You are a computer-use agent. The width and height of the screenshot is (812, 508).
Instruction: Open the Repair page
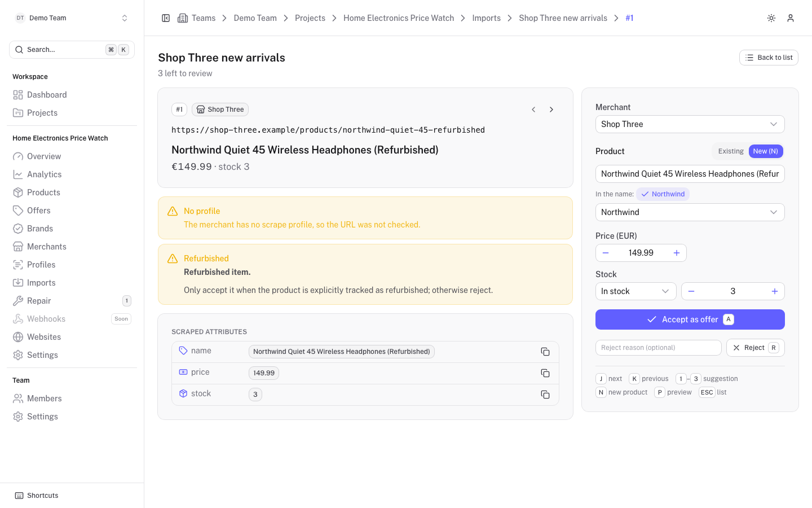coord(72,301)
